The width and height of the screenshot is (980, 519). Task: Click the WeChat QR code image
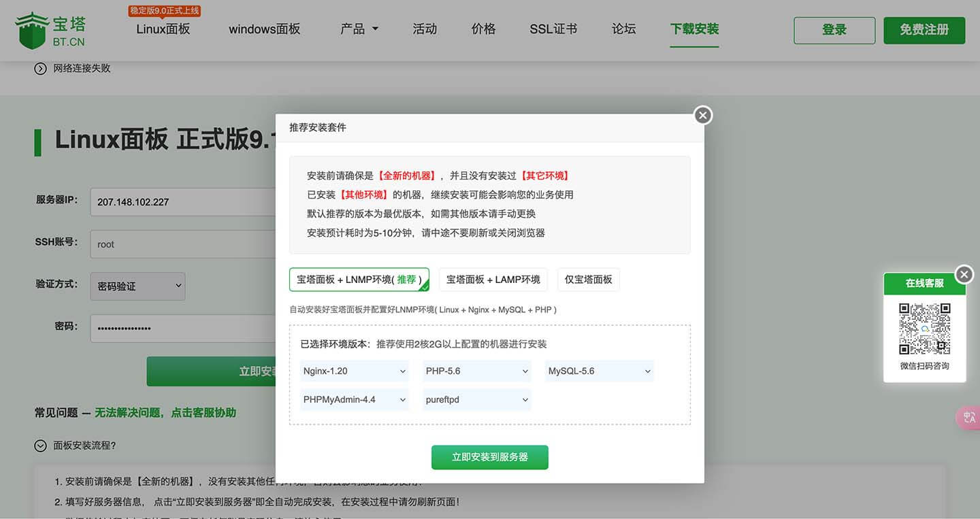tap(924, 329)
